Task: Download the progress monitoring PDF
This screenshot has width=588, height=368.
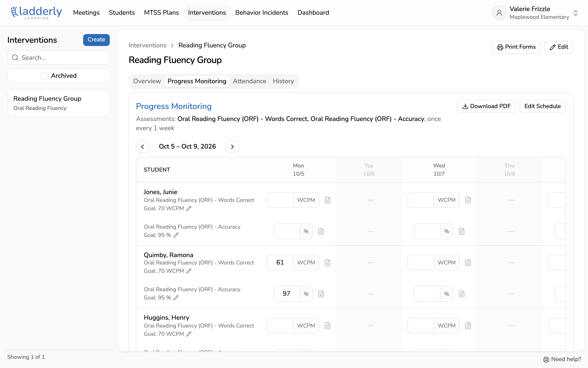Action: point(486,106)
